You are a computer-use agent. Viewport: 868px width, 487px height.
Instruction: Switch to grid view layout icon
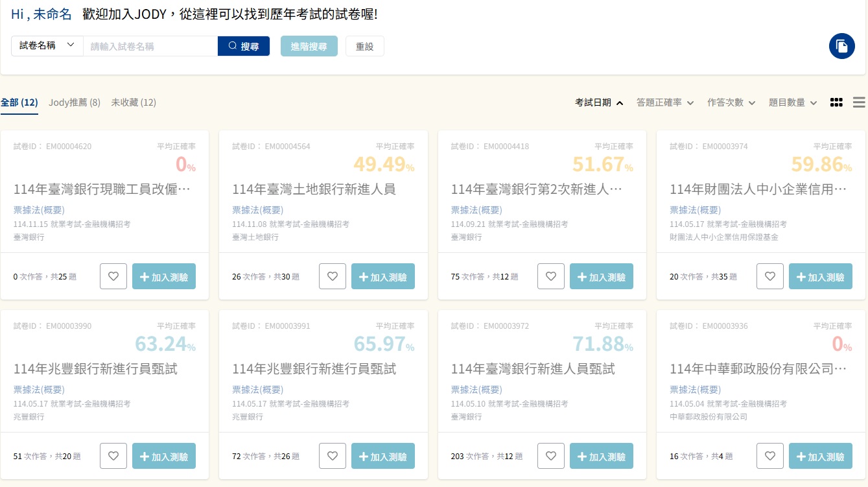836,102
